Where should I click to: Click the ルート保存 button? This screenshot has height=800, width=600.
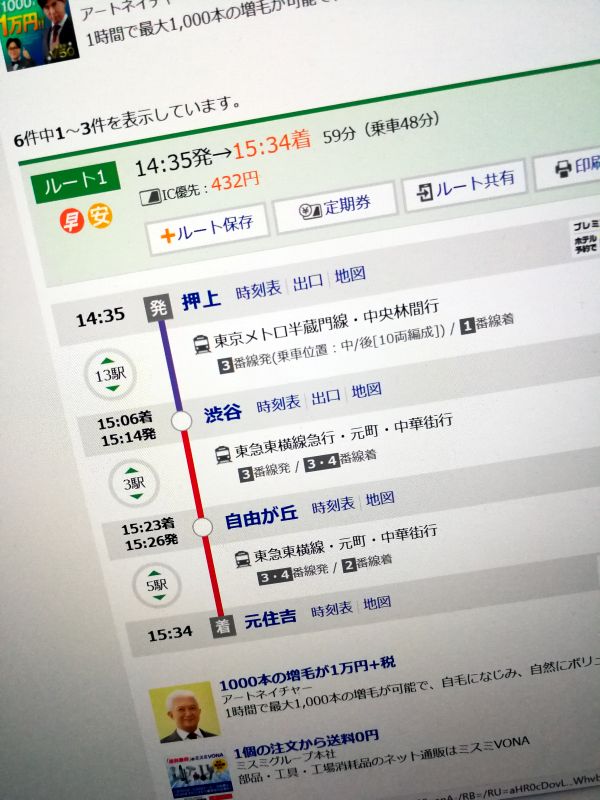207,229
